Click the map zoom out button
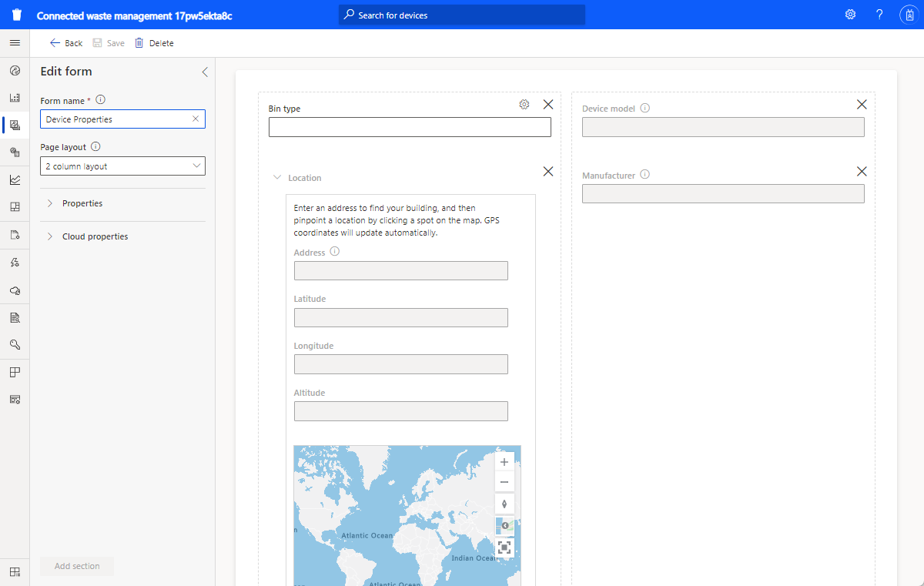The width and height of the screenshot is (924, 586). 504,483
